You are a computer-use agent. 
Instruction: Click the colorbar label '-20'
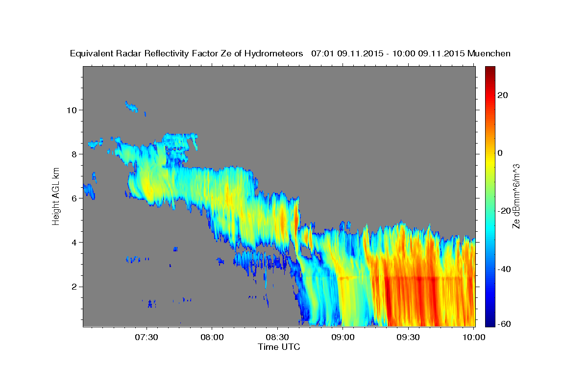504,211
